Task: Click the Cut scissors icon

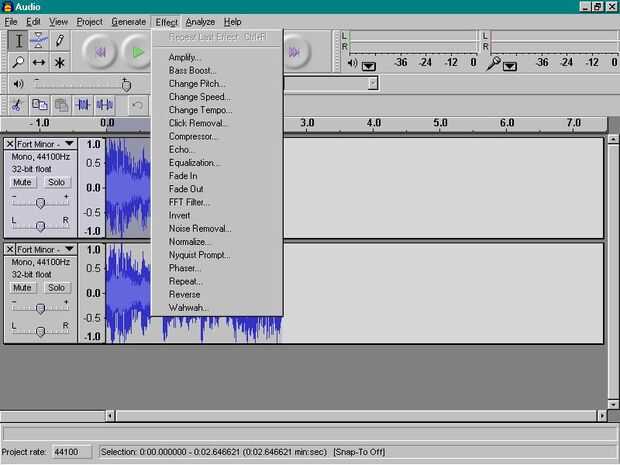Action: 17,105
